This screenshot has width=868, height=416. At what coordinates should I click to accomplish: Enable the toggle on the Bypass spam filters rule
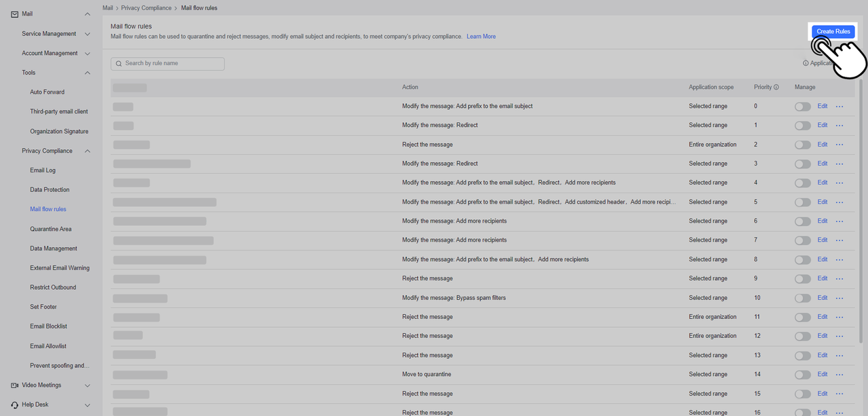point(802,297)
